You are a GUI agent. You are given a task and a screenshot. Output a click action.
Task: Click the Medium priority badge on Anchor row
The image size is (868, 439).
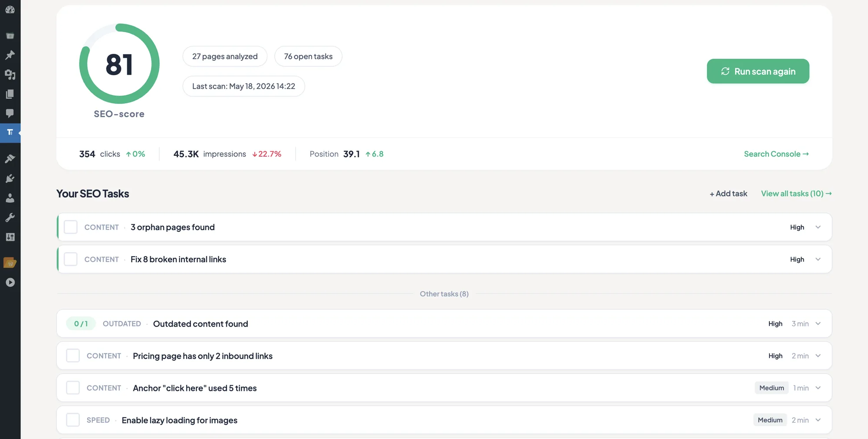point(772,388)
